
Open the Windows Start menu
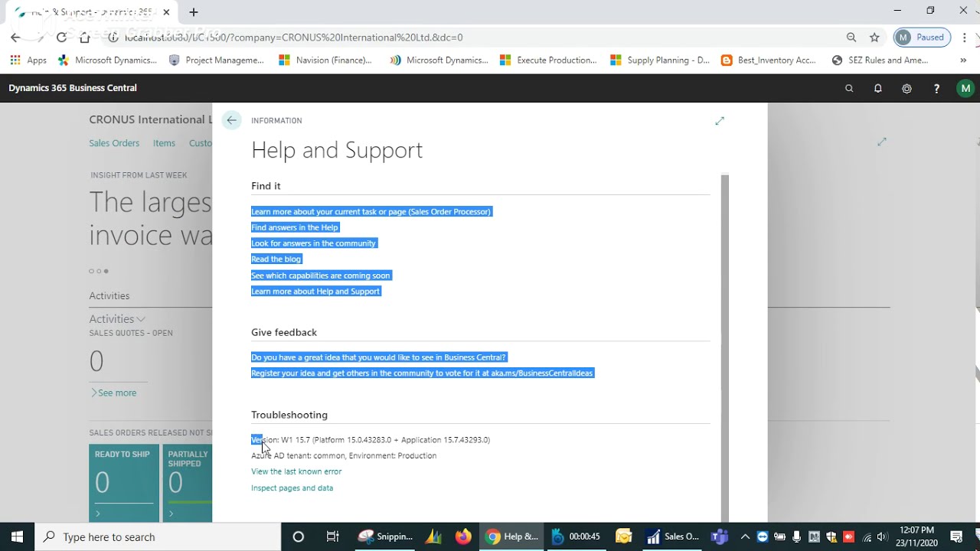pos(17,536)
